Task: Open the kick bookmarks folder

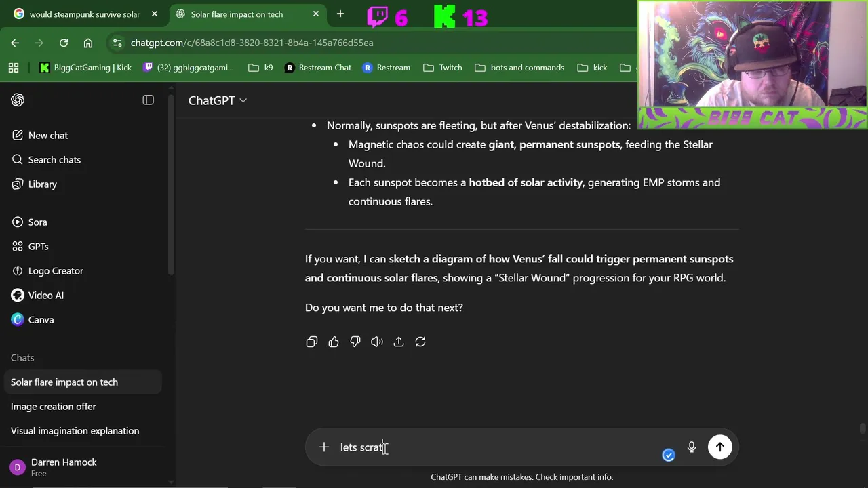Action: 592,68
